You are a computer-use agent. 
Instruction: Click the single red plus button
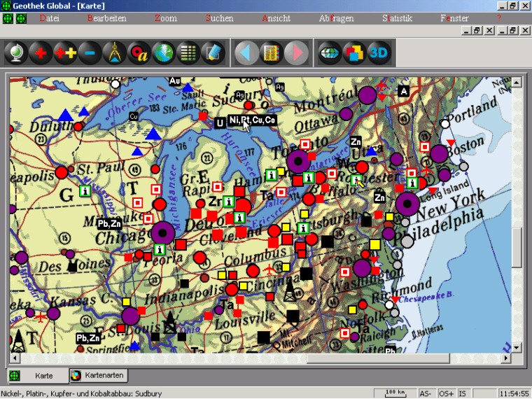41,53
